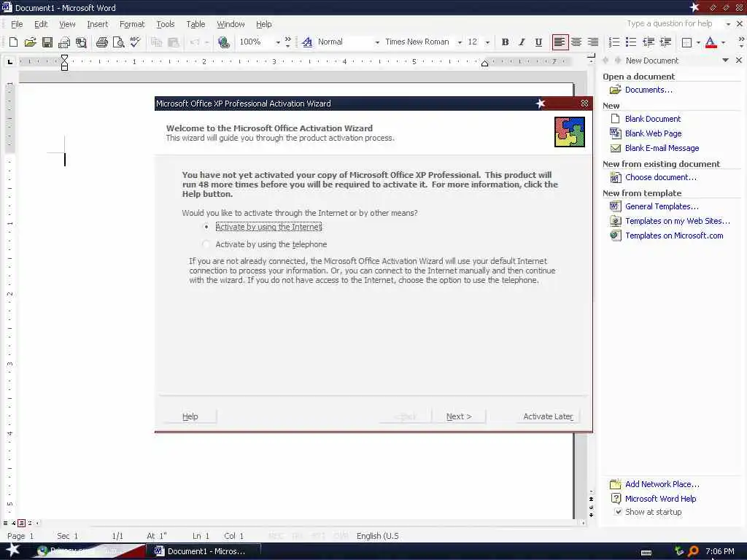Click the Decrease Indent icon

[x=649, y=42]
